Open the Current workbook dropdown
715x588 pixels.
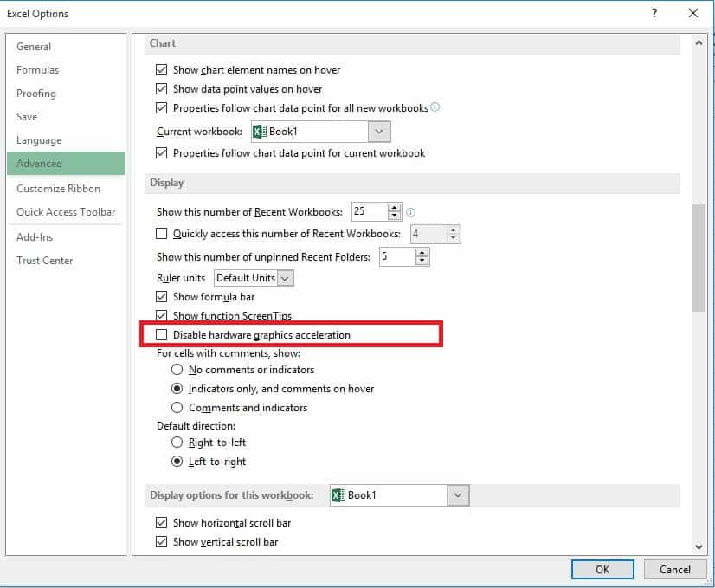coord(377,131)
